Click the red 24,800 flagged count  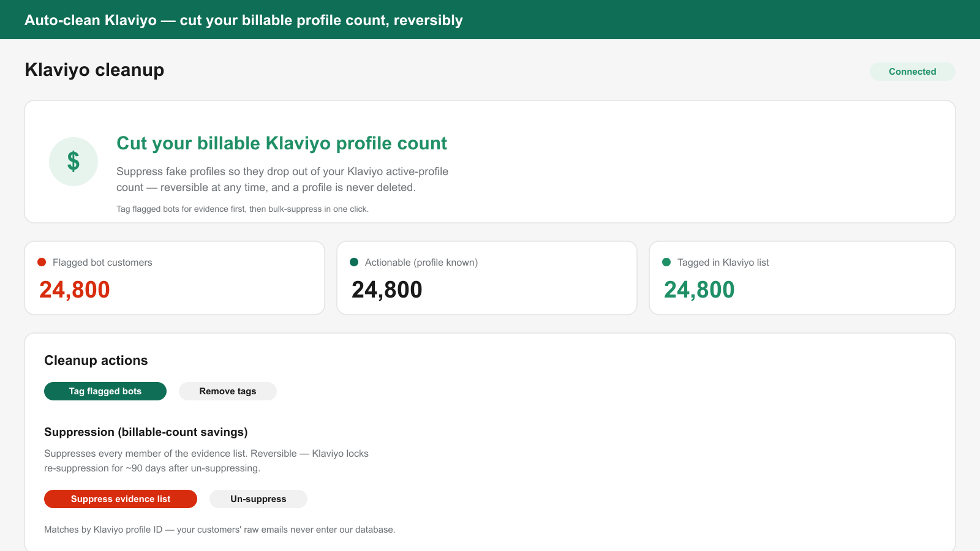(x=75, y=290)
